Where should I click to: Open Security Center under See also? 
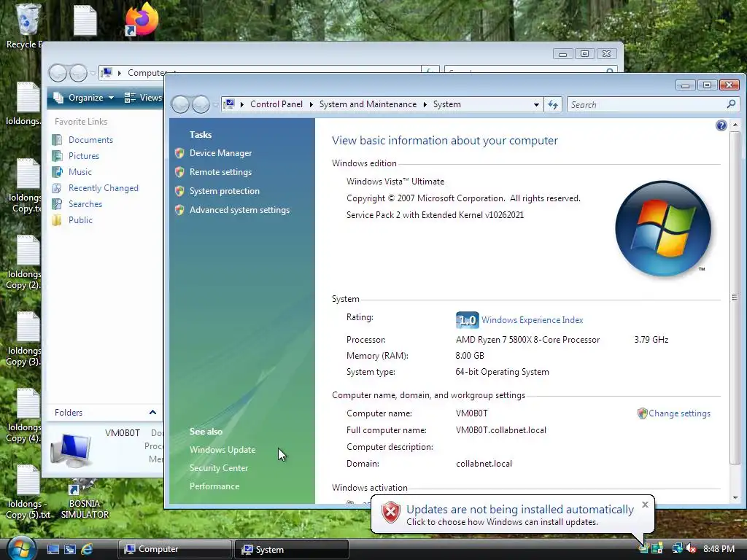[219, 467]
